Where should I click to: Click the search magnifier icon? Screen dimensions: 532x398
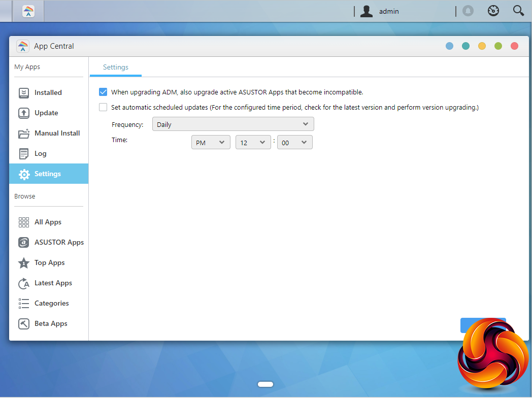click(518, 11)
